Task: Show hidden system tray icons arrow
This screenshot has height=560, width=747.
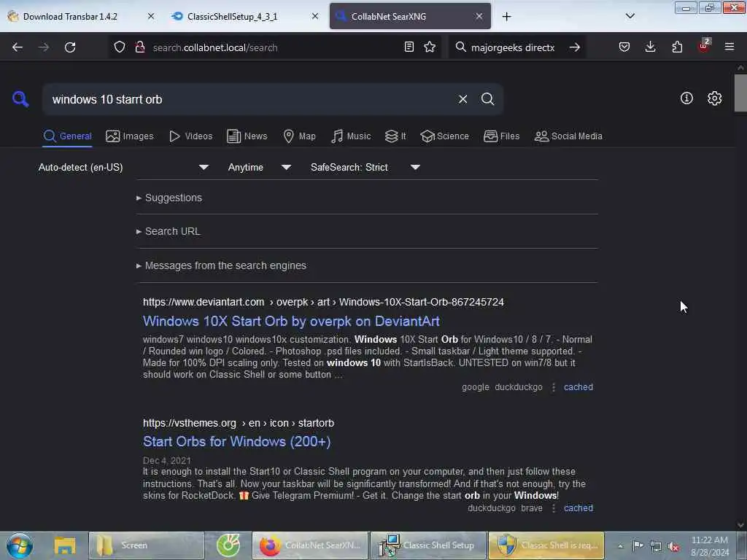Action: point(620,546)
